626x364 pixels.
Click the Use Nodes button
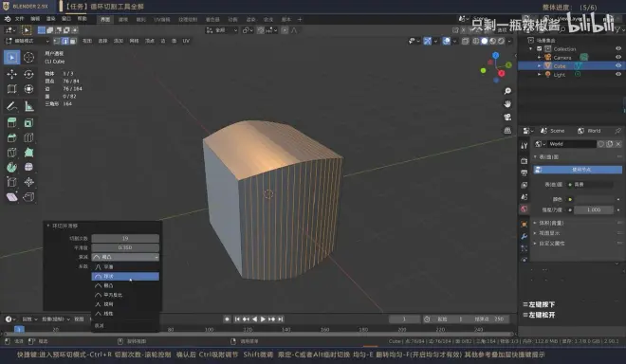[578, 170]
